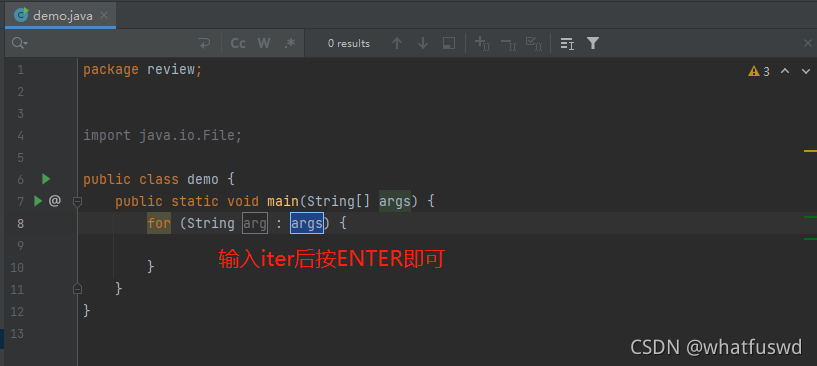This screenshot has height=366, width=817.
Task: Click 'import java.io.File;' statement
Action: pyautogui.click(x=163, y=136)
